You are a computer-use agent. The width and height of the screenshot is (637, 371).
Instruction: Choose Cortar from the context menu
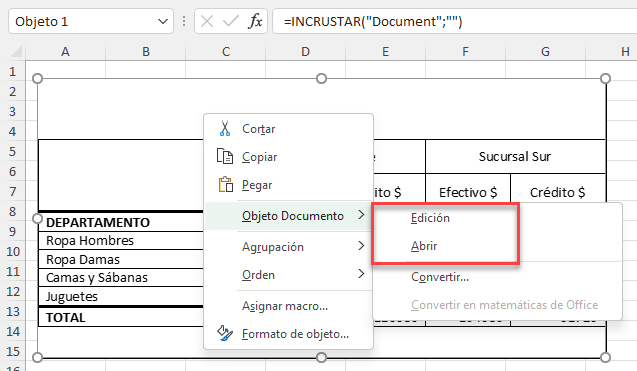288,129
